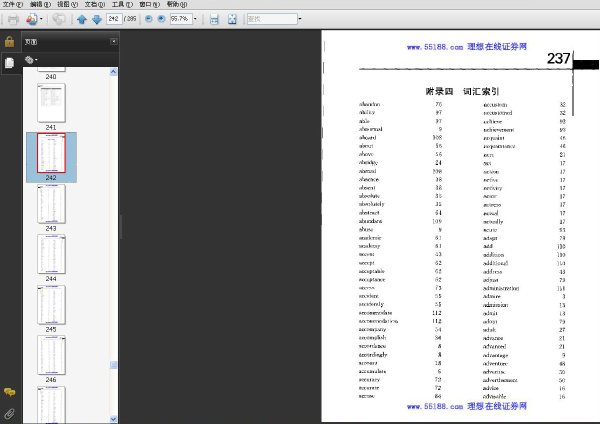Click the index word 'accommodation'

pyautogui.click(x=378, y=321)
